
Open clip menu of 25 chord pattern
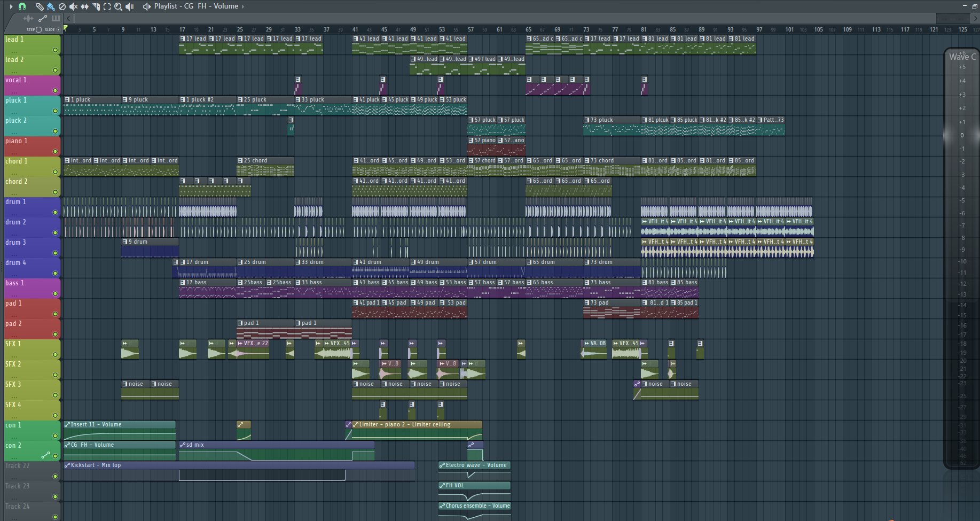240,161
